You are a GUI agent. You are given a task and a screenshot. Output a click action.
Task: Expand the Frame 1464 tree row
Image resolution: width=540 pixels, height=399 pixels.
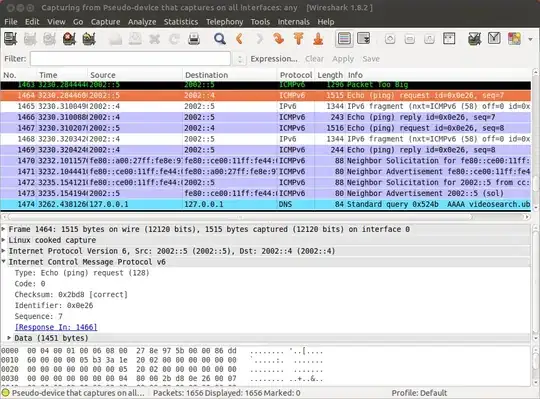[x=3, y=229]
